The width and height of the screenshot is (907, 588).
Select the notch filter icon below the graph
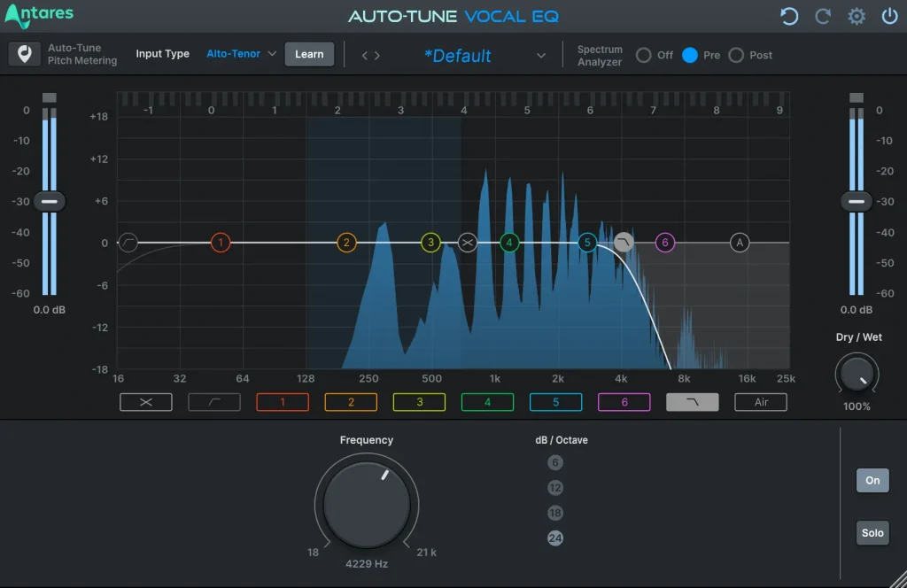tap(145, 401)
